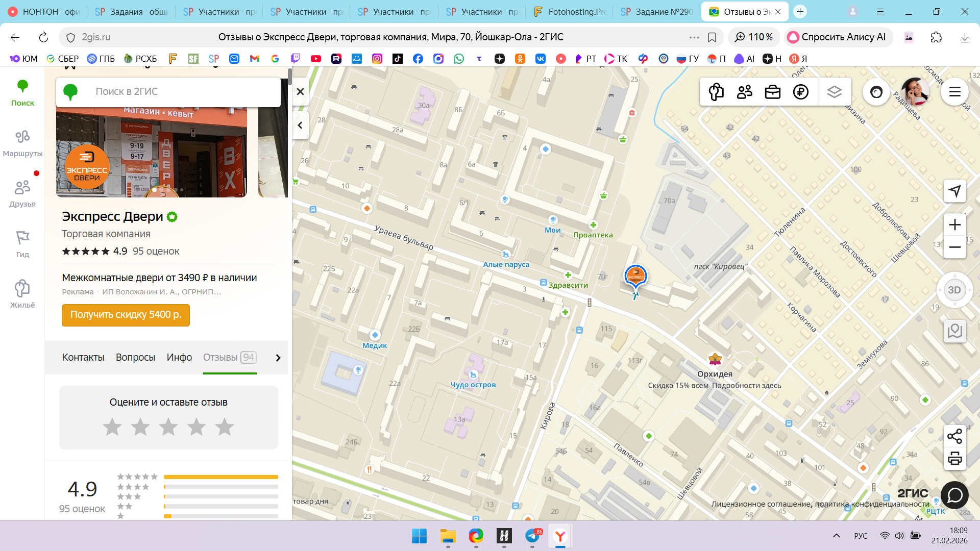This screenshot has height=551, width=980.
Task: Click the map layers icon
Action: coord(834,92)
